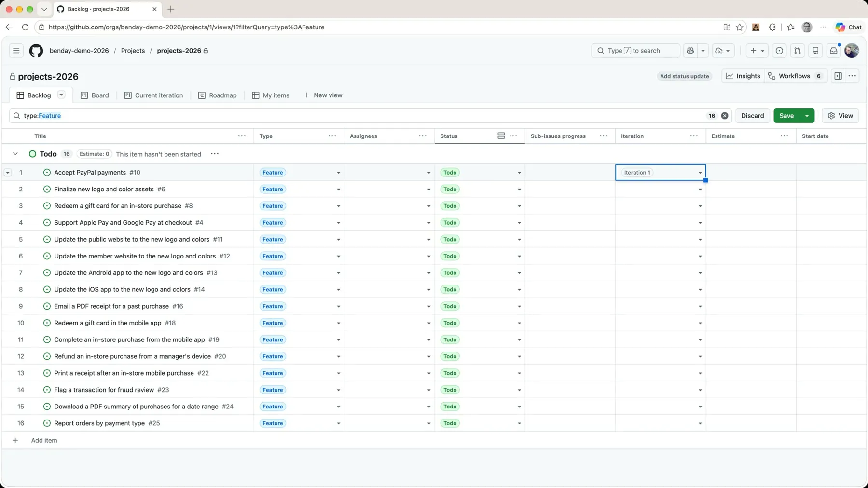Viewport: 868px width, 488px height.
Task: Switch to the Current iteration tab
Action: (x=153, y=95)
